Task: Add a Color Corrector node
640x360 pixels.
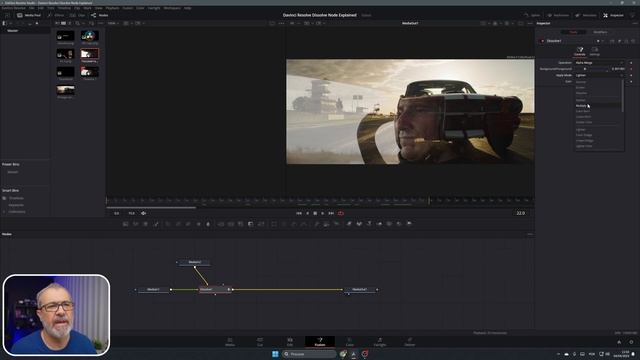Action: pyautogui.click(x=168, y=224)
